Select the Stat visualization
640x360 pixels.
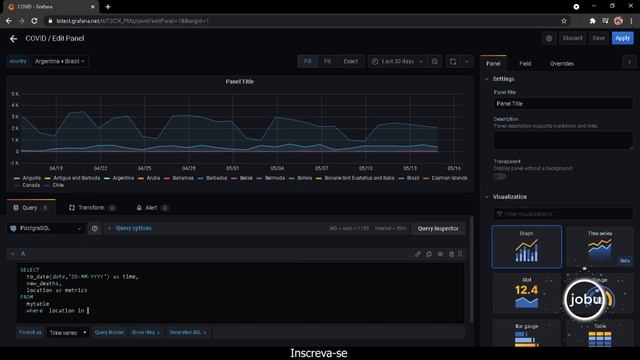click(527, 293)
